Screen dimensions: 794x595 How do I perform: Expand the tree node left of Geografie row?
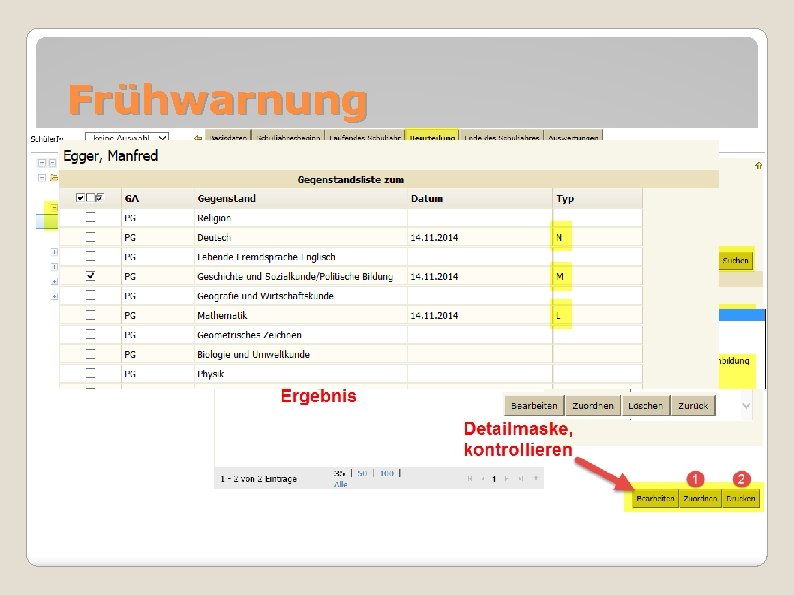coord(54,296)
